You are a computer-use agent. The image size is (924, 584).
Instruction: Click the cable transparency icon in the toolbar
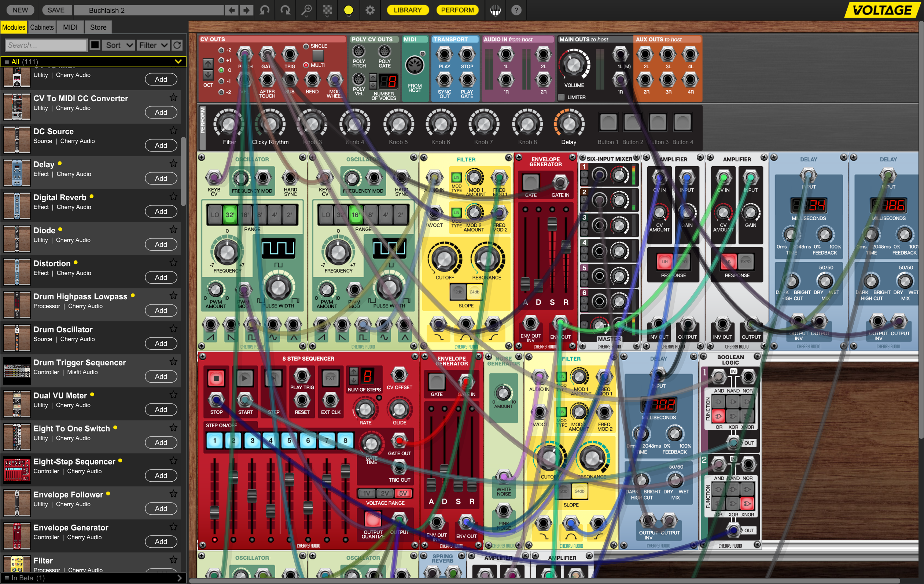pos(327,10)
